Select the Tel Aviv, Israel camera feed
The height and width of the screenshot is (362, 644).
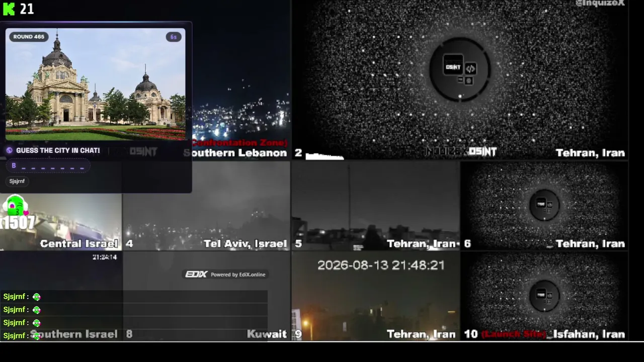[206, 205]
